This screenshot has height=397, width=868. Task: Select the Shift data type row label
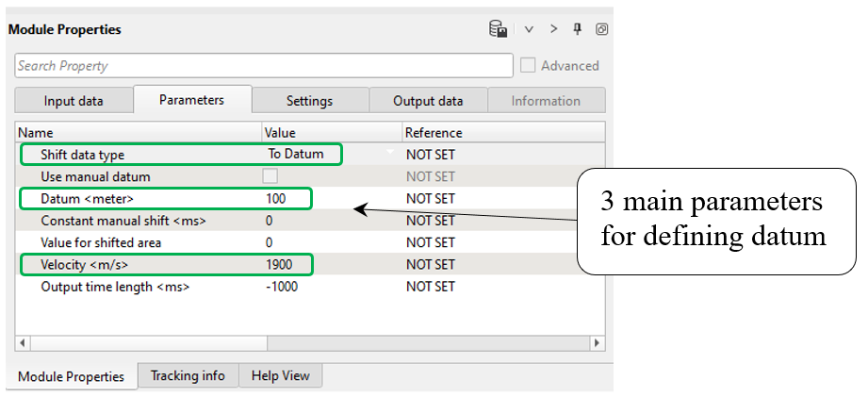coord(82,155)
